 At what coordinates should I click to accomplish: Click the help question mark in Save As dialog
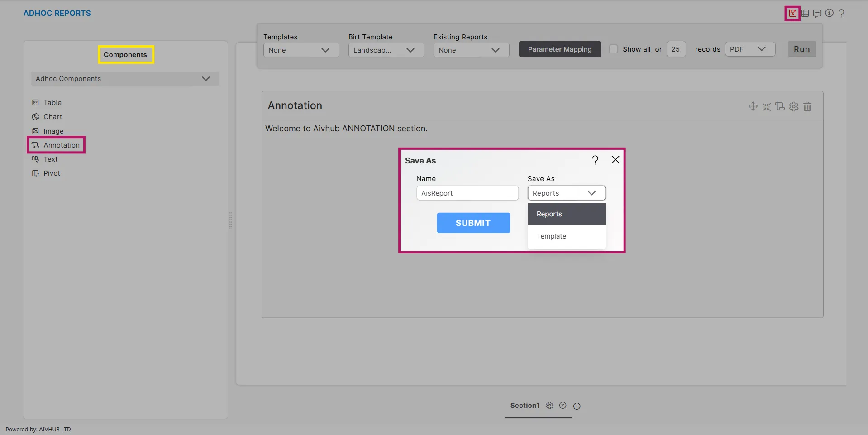click(x=595, y=160)
